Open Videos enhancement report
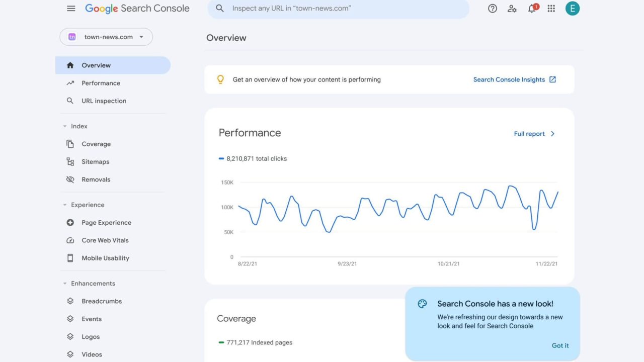Viewport: 644px width, 362px height. click(113, 354)
